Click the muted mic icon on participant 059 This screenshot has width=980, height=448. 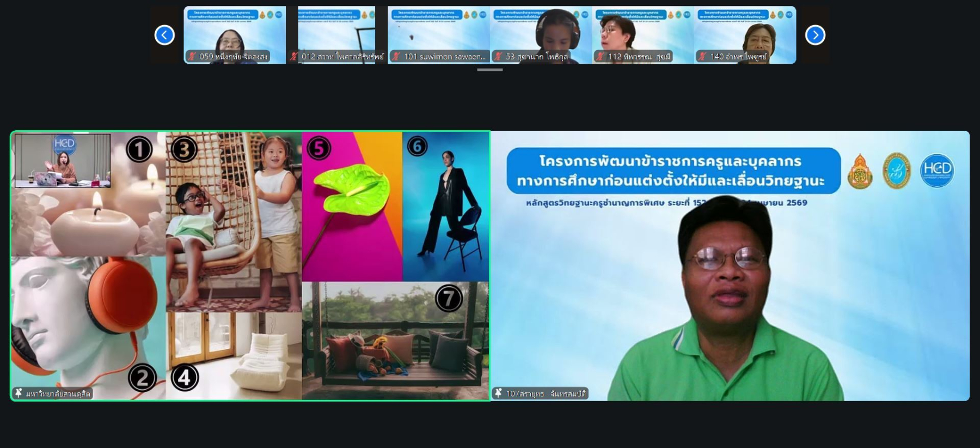click(x=192, y=57)
